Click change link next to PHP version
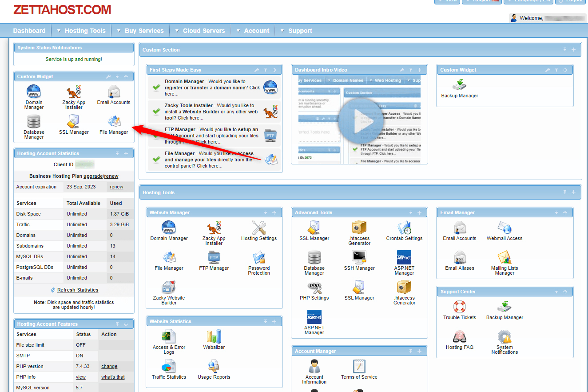Image resolution: width=588 pixels, height=392 pixels. point(109,367)
